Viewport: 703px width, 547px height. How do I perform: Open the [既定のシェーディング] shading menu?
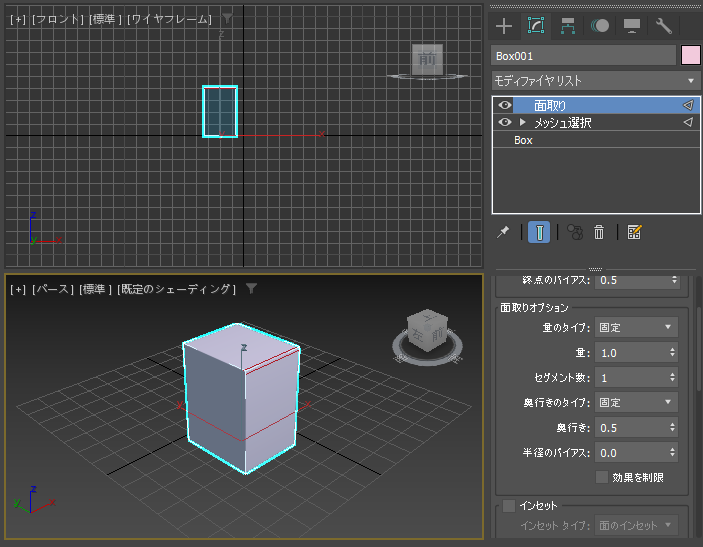click(177, 289)
